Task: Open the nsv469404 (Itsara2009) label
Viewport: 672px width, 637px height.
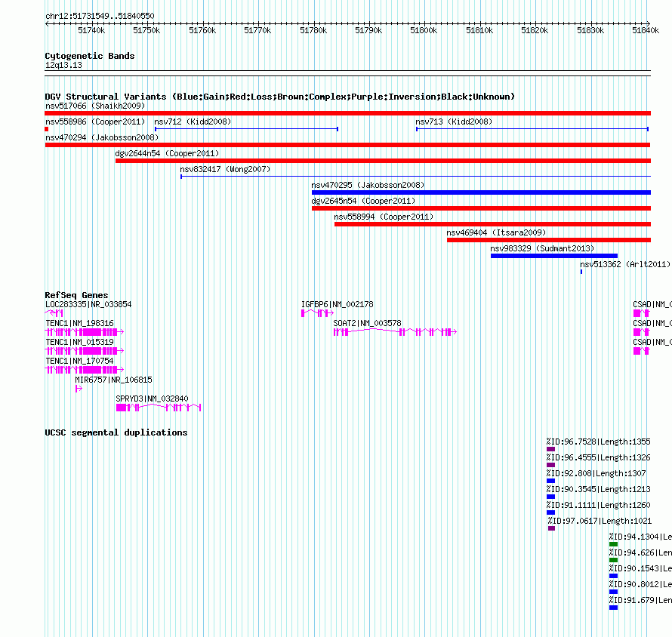Action: (496, 232)
